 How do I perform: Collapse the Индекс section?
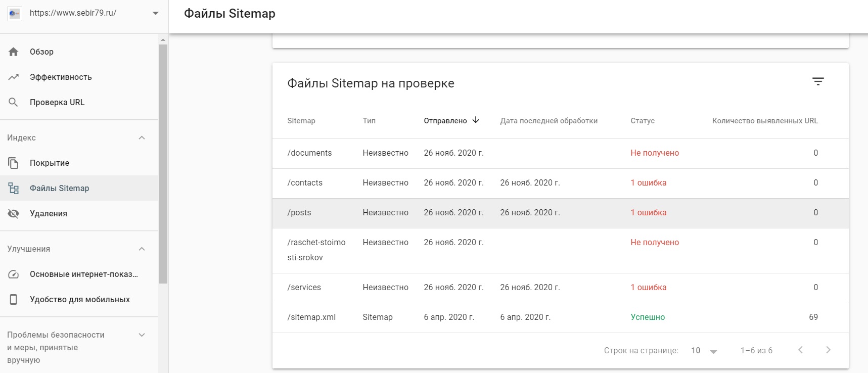tap(142, 137)
